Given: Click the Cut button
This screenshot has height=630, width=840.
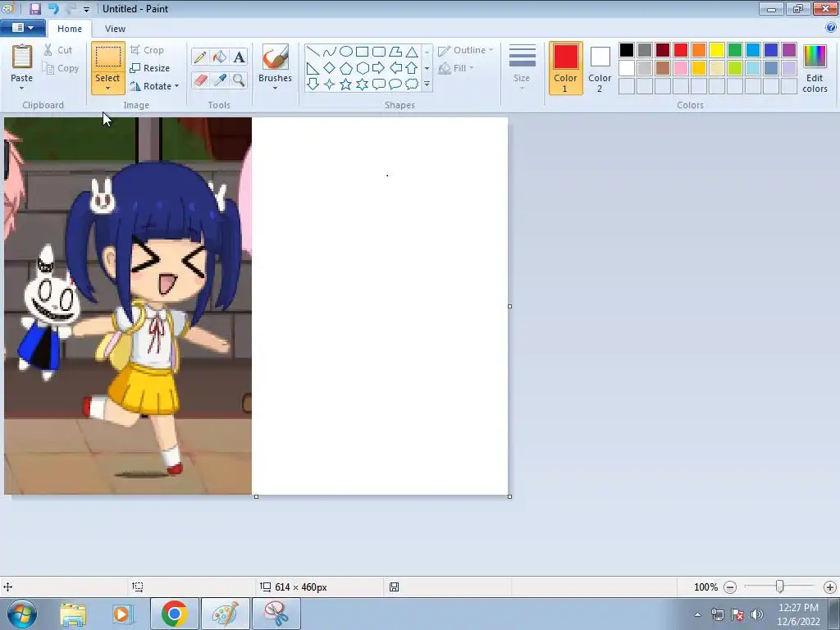Looking at the screenshot, I should click(58, 50).
